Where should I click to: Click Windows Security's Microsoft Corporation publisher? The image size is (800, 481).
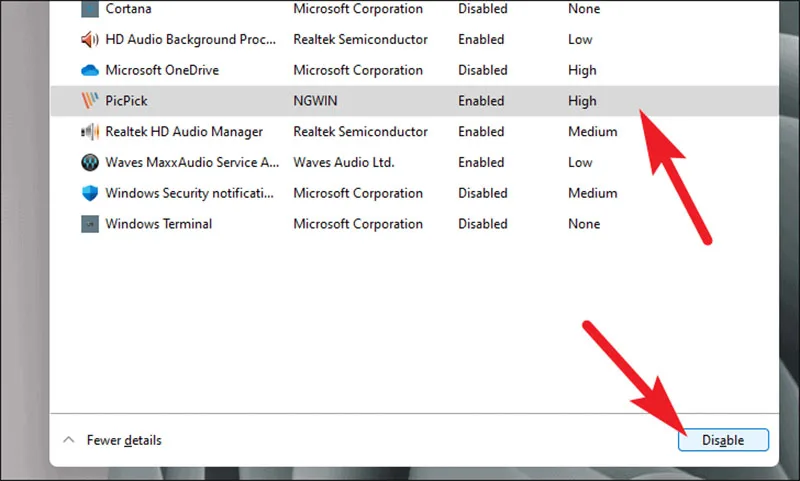358,193
